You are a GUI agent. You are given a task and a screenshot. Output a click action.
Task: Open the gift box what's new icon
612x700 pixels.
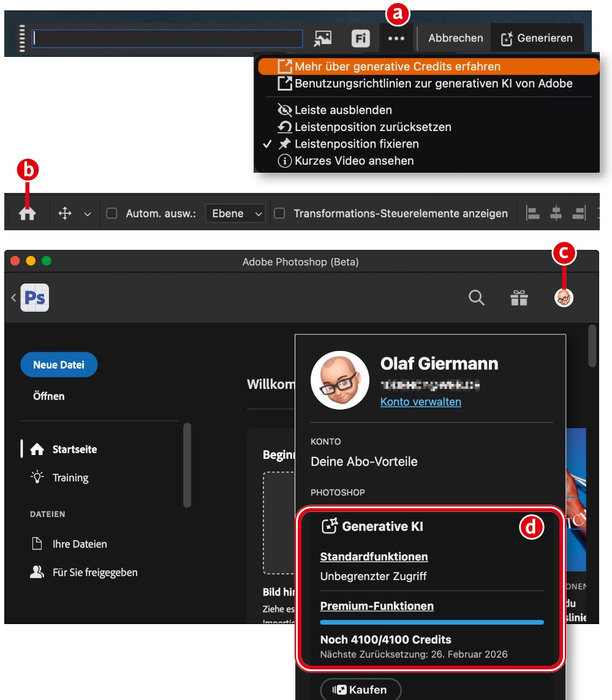[x=519, y=298]
